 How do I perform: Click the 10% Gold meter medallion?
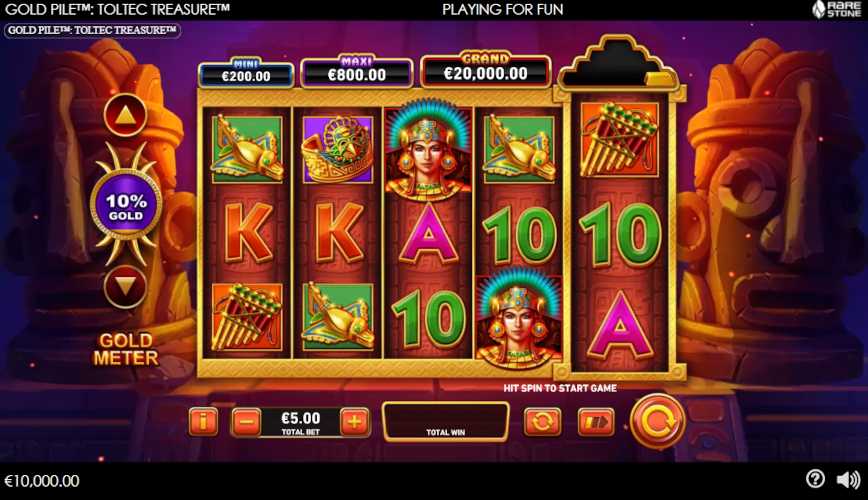click(126, 206)
